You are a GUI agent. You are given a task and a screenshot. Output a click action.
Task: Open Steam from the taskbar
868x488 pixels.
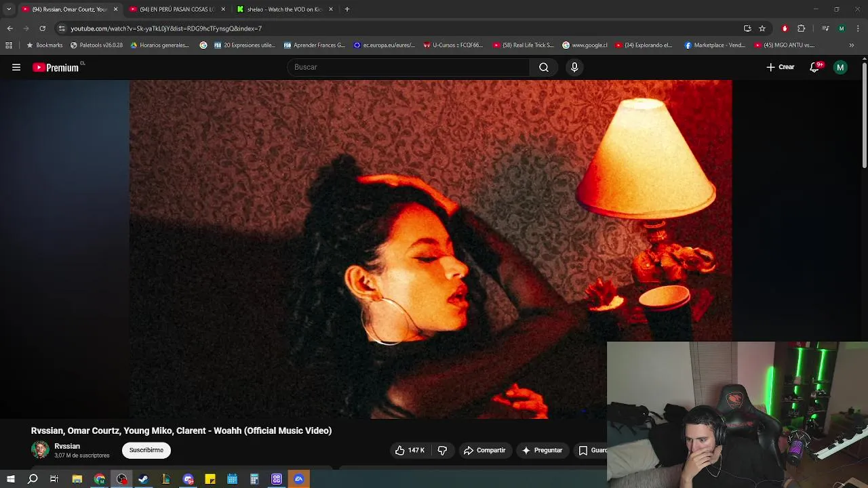pos(143,479)
